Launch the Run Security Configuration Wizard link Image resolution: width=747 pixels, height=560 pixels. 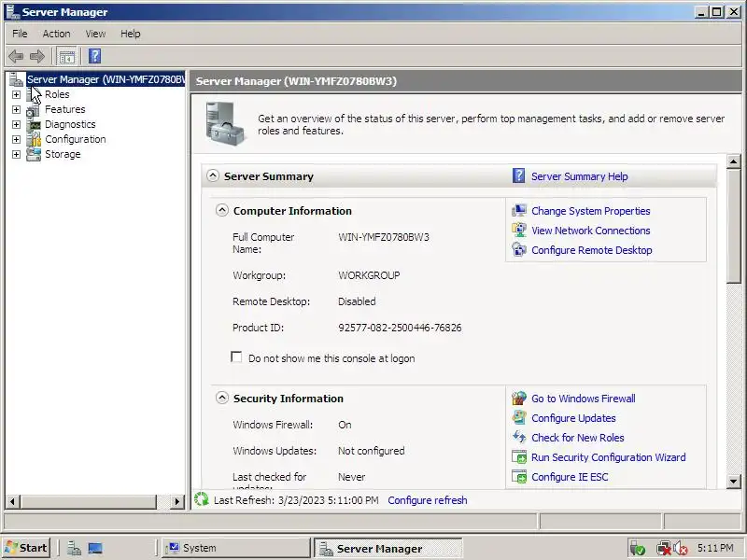coord(609,457)
